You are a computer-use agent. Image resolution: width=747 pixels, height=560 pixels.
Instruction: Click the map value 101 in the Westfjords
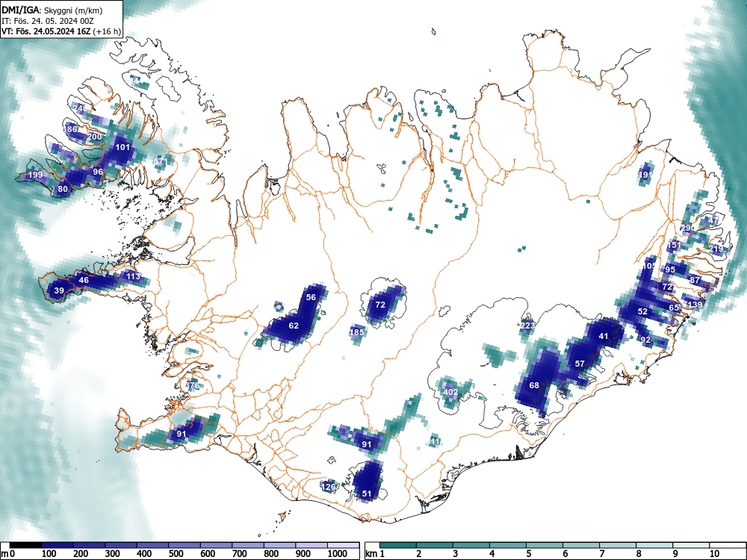pyautogui.click(x=123, y=146)
